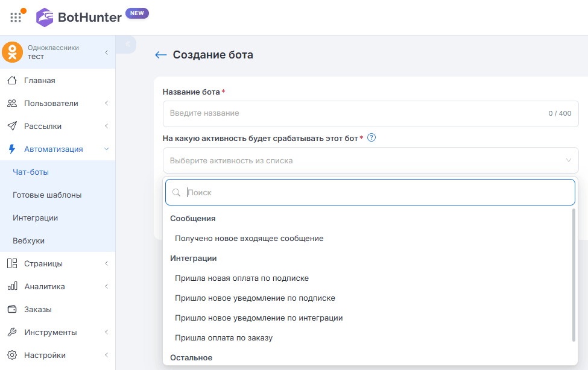Click the paper plane icon beside Рассылки
Viewport: 588px width, 370px height.
click(x=12, y=126)
